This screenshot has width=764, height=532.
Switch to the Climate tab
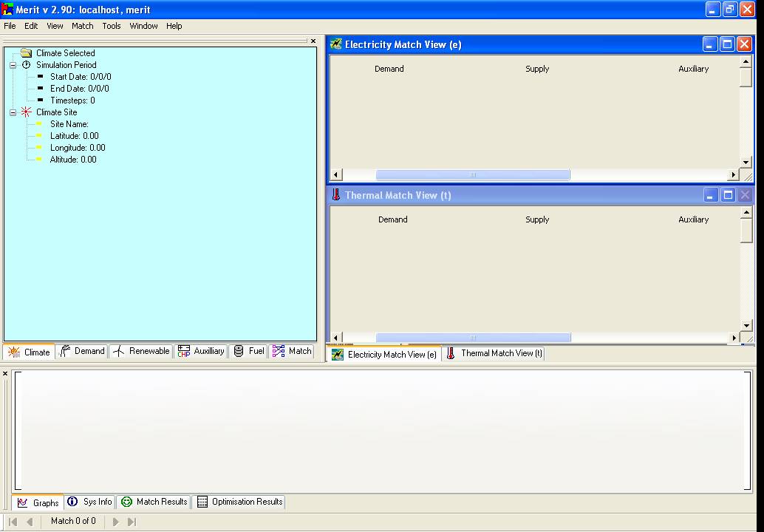pos(29,352)
